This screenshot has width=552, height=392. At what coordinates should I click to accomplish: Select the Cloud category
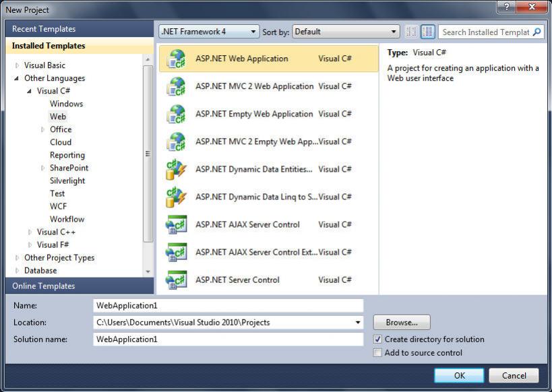(x=61, y=142)
